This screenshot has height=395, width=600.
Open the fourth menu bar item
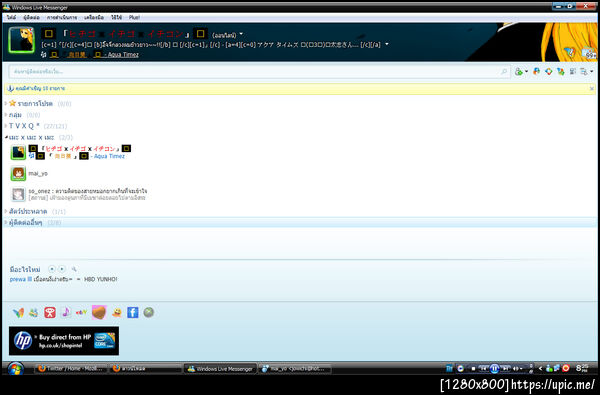pyautogui.click(x=94, y=17)
